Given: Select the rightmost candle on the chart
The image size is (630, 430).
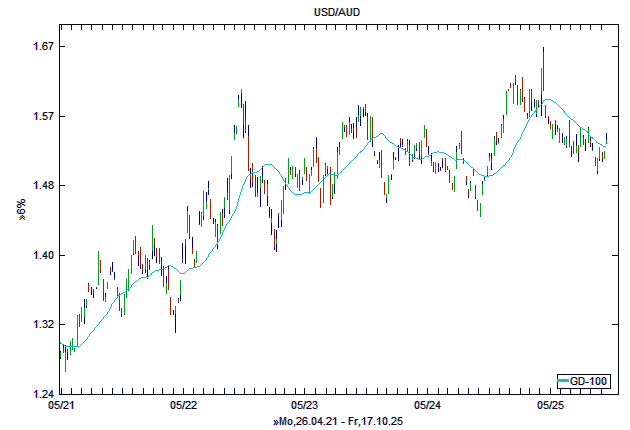Looking at the screenshot, I should pos(607,140).
